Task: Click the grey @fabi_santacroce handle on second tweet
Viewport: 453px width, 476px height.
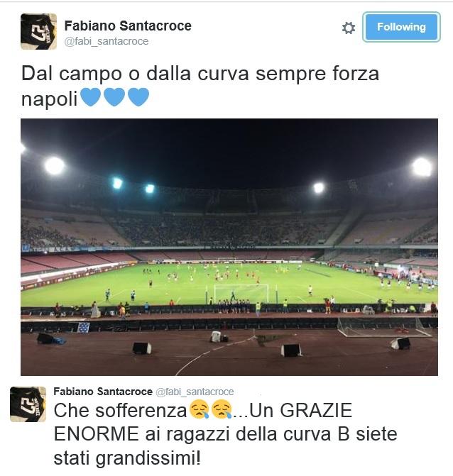Action: coord(195,392)
